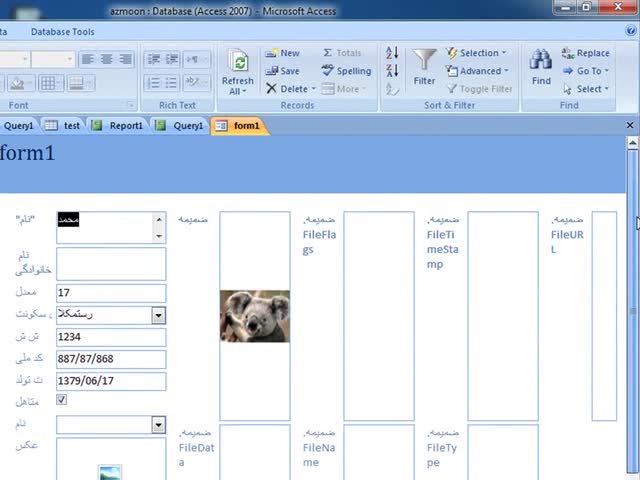Increase list indent level

172,60
